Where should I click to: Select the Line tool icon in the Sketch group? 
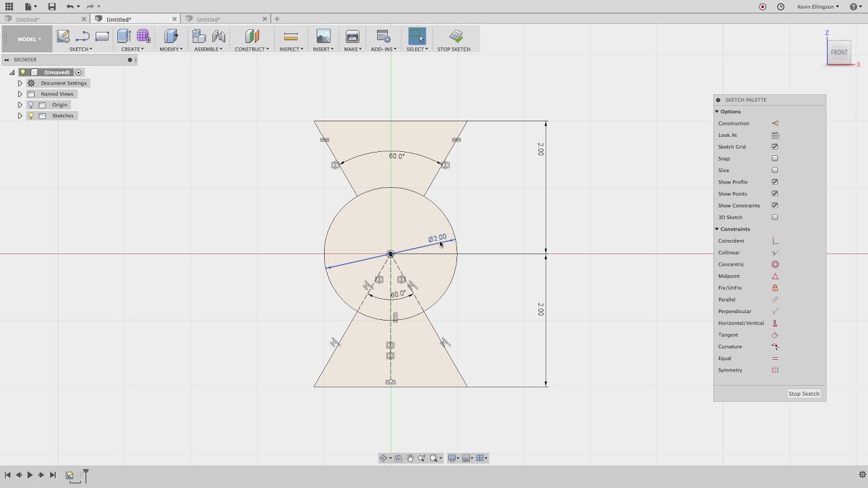click(83, 37)
